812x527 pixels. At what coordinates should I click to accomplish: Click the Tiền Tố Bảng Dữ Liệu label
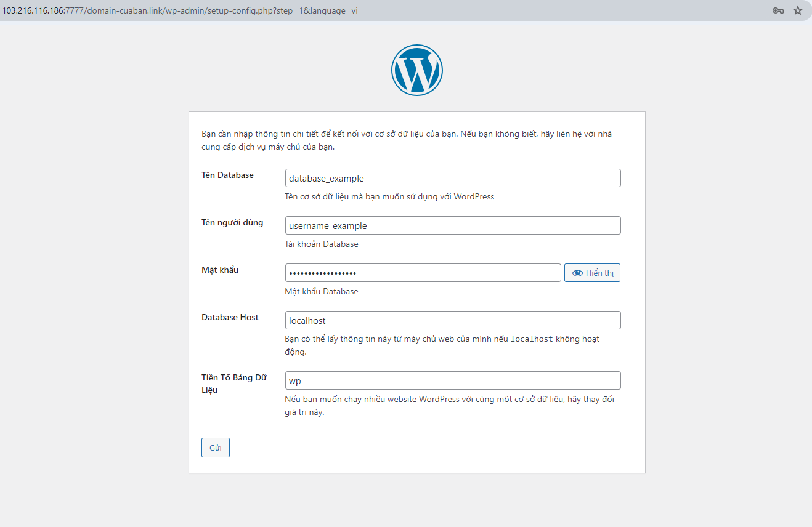click(x=234, y=384)
